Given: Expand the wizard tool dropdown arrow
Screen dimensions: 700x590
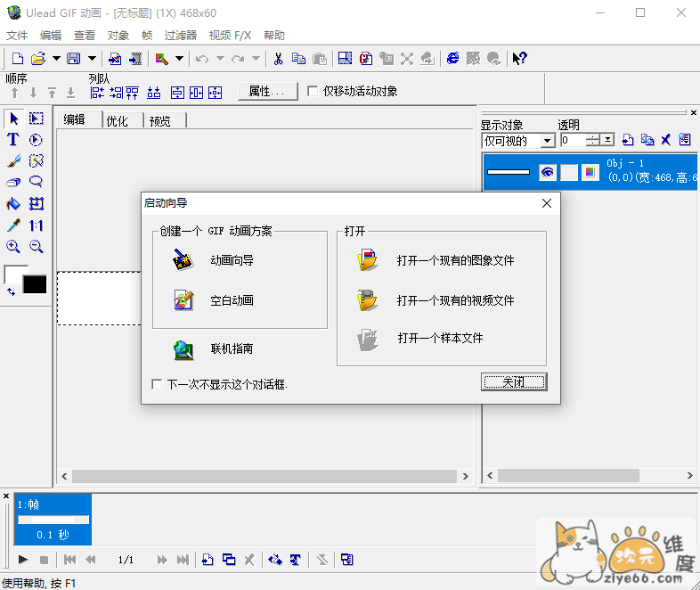Looking at the screenshot, I should (x=180, y=59).
